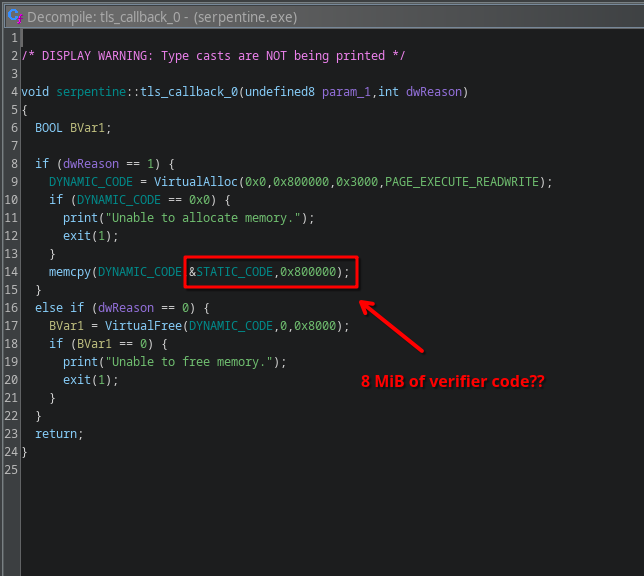This screenshot has height=576, width=644.
Task: Click dwReason in the == 0 condition
Action: (x=126, y=308)
